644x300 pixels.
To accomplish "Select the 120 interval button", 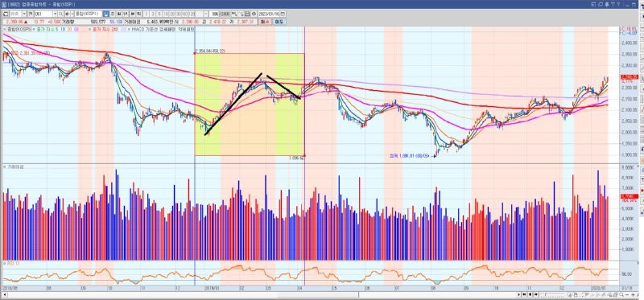I will click(192, 14).
